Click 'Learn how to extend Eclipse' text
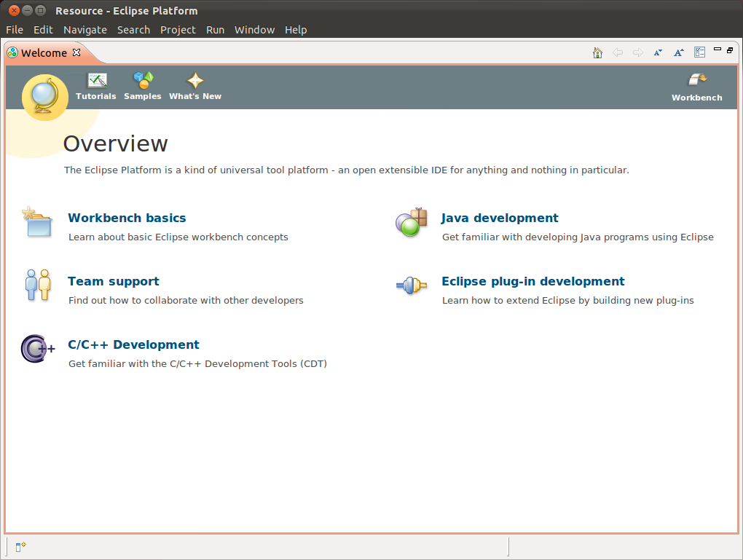Image resolution: width=743 pixels, height=560 pixels. pos(567,300)
